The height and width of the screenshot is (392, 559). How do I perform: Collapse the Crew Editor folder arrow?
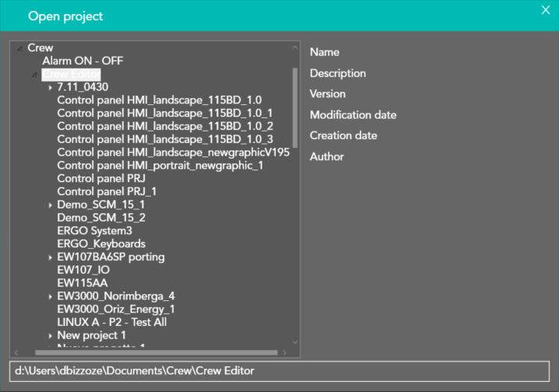click(34, 75)
